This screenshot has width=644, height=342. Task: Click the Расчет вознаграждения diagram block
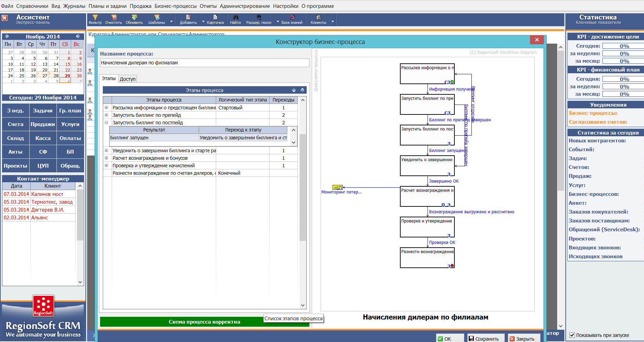click(x=427, y=197)
